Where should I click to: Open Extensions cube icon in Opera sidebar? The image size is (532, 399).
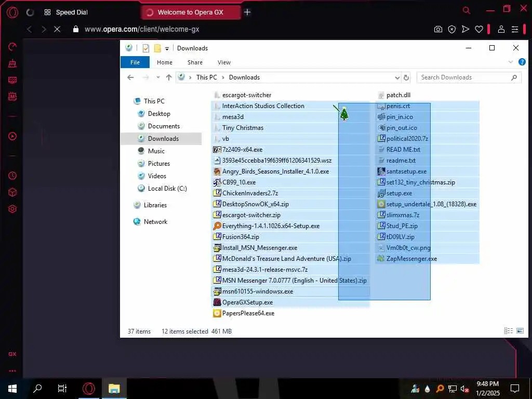coord(12,192)
